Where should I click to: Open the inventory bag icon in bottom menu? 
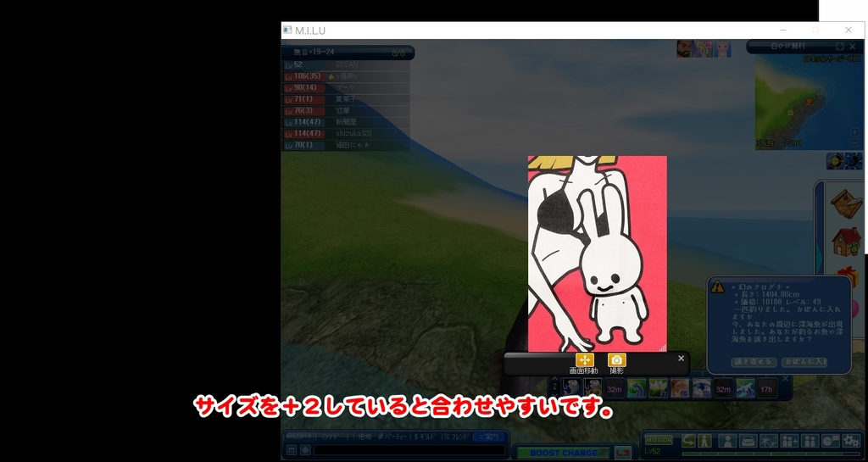748,441
